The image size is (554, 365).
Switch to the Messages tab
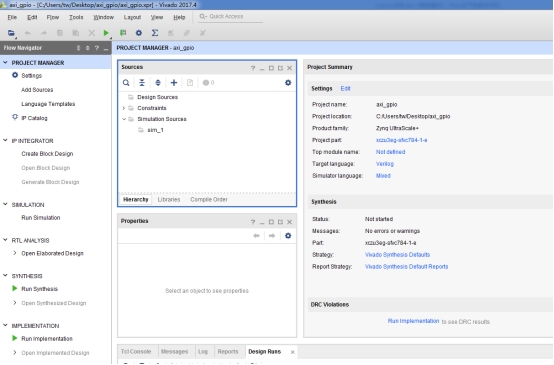(175, 352)
